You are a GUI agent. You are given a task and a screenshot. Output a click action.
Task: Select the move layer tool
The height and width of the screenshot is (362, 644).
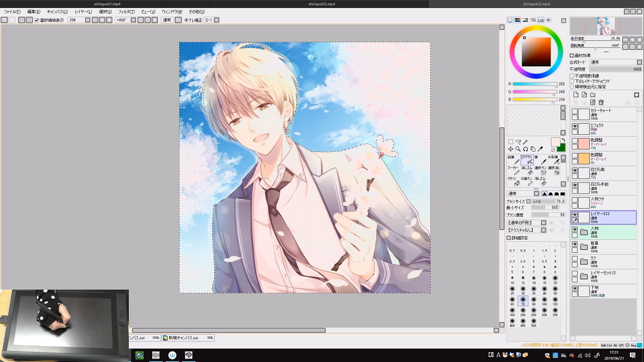511,149
